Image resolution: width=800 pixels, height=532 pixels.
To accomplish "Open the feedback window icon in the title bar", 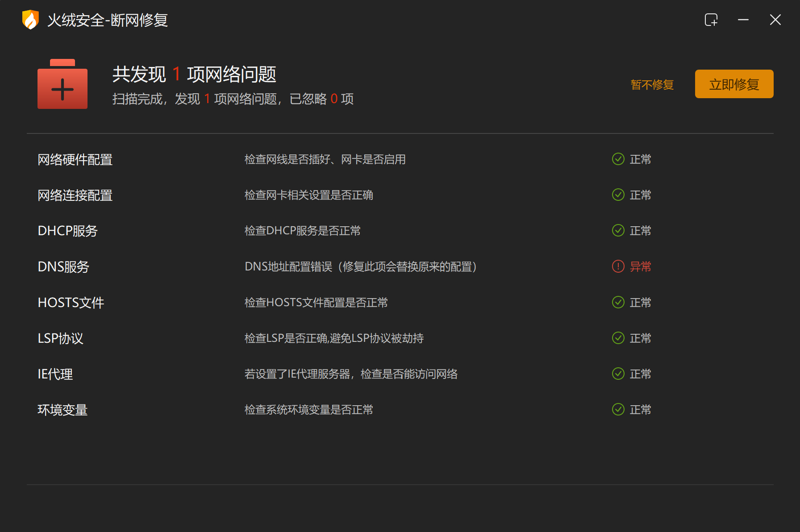I will (x=711, y=20).
